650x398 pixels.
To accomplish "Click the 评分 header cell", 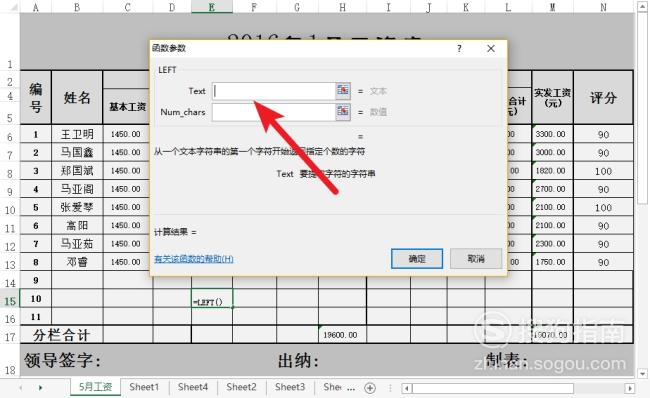I will point(604,97).
